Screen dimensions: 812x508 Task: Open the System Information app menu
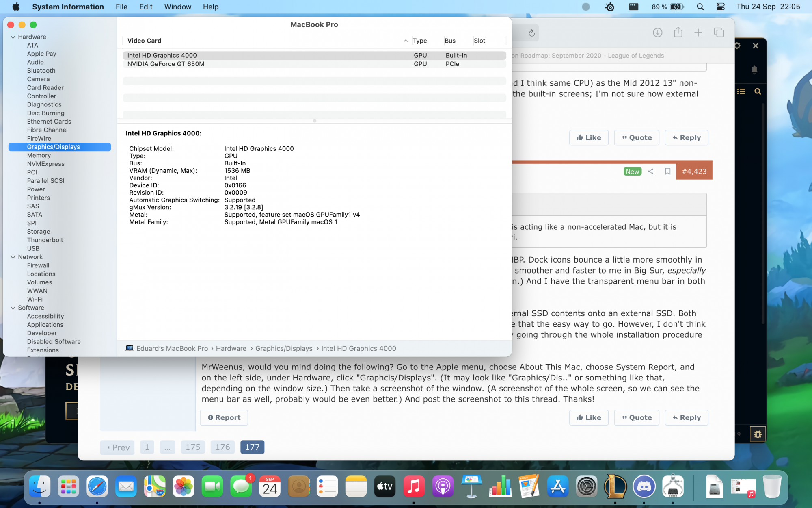coord(68,7)
